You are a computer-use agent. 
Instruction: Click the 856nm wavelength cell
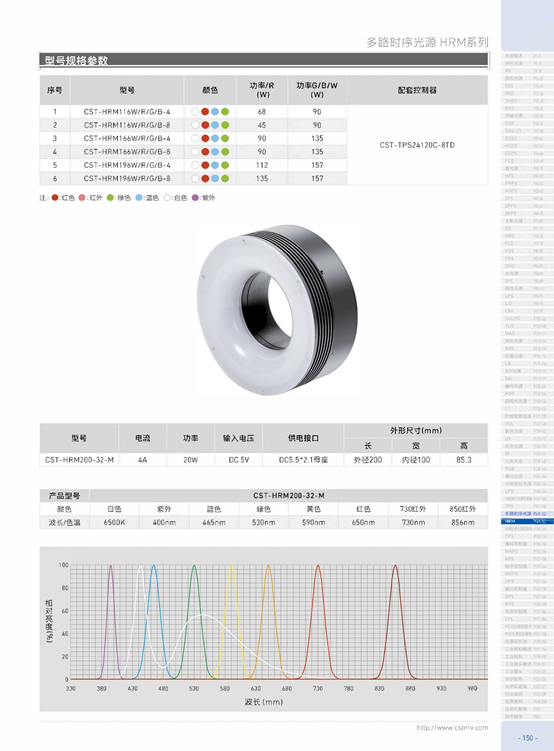point(463,522)
